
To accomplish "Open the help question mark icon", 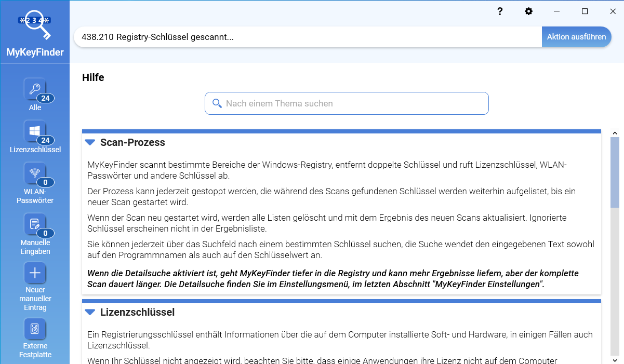I will [500, 11].
